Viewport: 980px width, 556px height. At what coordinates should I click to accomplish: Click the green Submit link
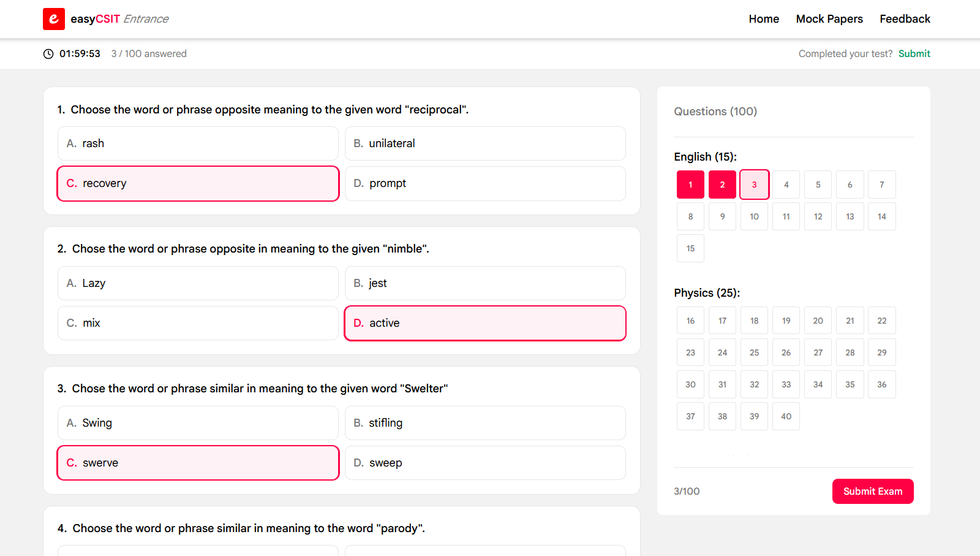[x=914, y=54]
